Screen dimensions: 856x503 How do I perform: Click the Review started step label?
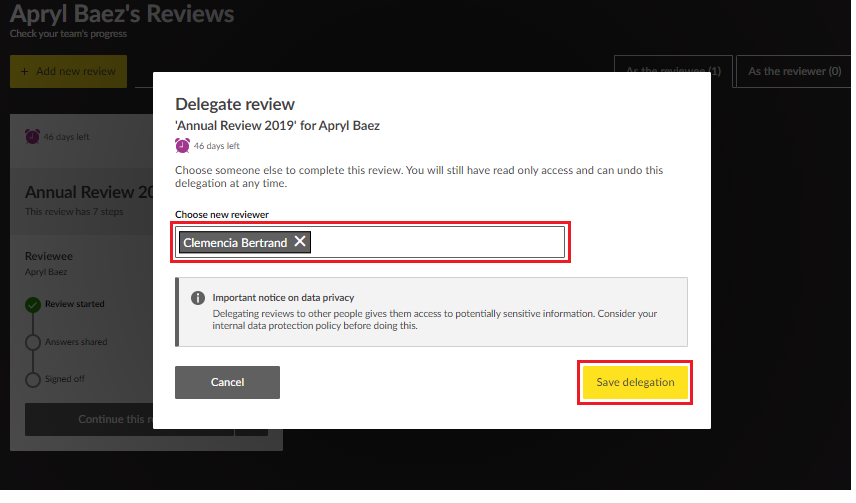[74, 304]
